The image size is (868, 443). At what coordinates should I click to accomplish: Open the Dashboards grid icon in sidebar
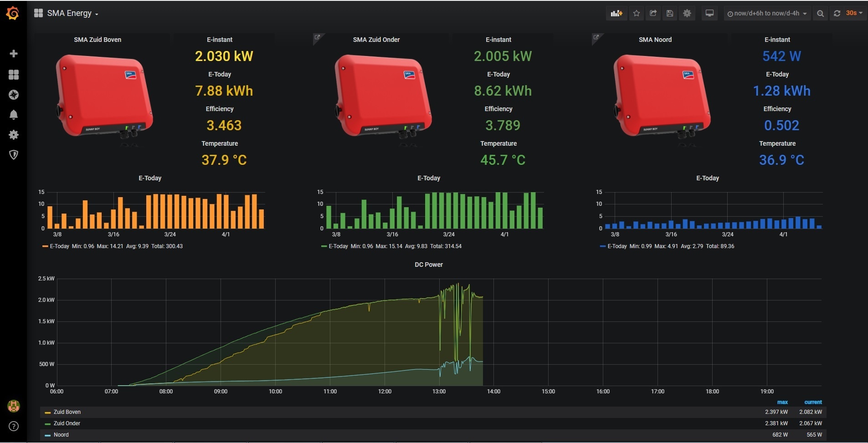14,75
